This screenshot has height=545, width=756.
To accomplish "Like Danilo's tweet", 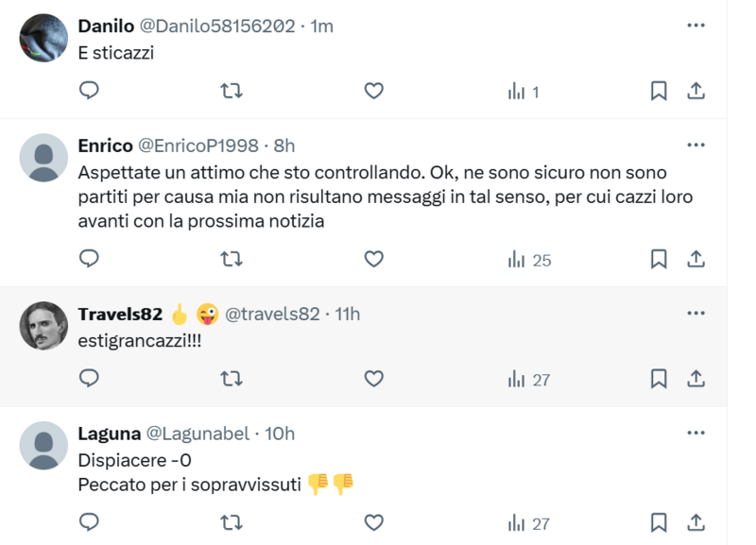I will (374, 92).
